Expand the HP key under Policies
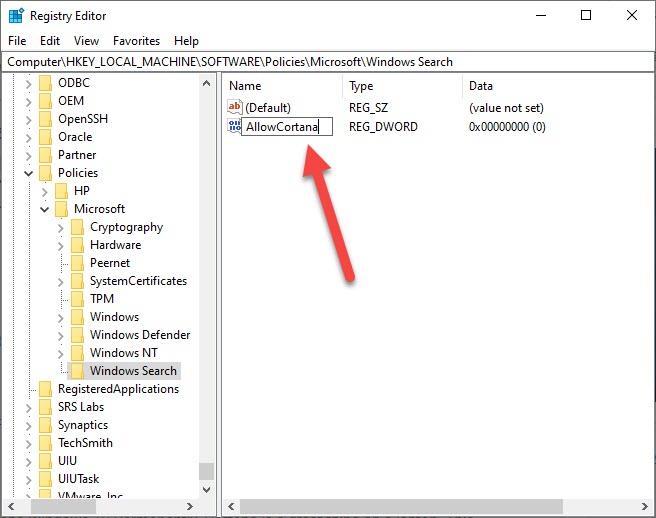This screenshot has height=518, width=656. pos(45,191)
